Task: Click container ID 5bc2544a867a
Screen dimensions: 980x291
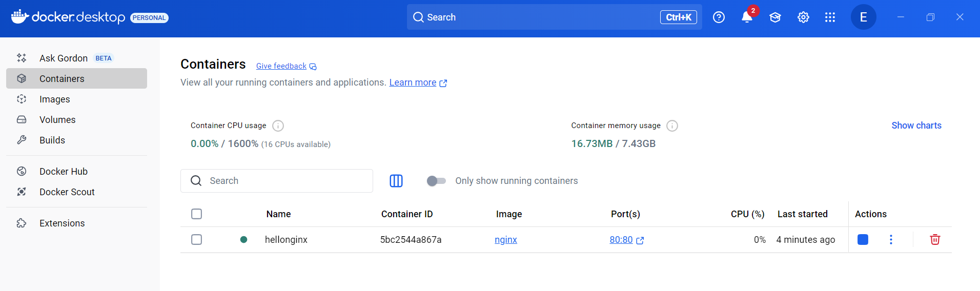Action: (x=411, y=240)
